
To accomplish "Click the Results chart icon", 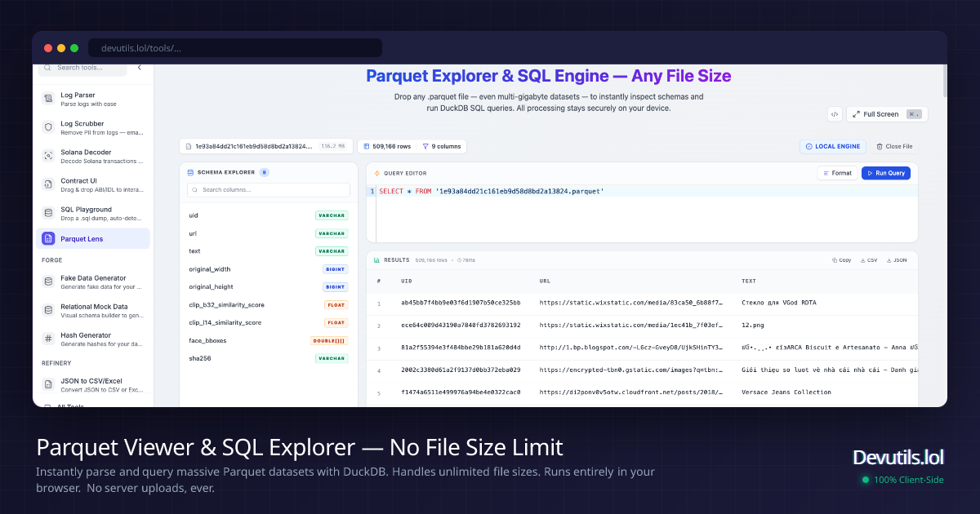I will (x=377, y=260).
